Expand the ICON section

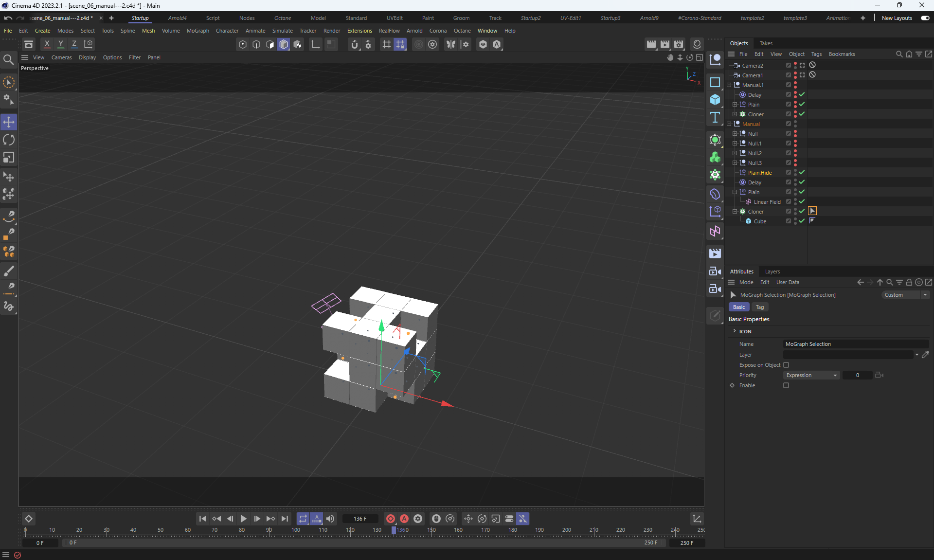pyautogui.click(x=735, y=331)
